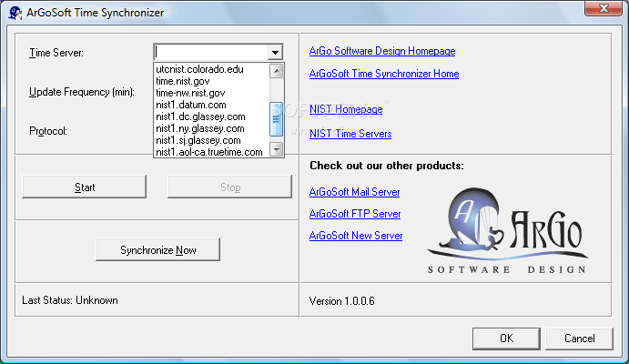Click the Start button

[x=85, y=187]
